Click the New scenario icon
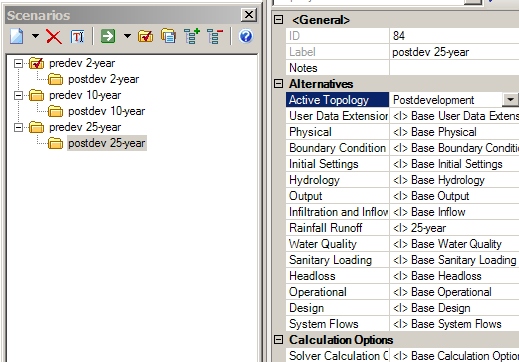Image resolution: width=519 pixels, height=362 pixels. pyautogui.click(x=17, y=36)
